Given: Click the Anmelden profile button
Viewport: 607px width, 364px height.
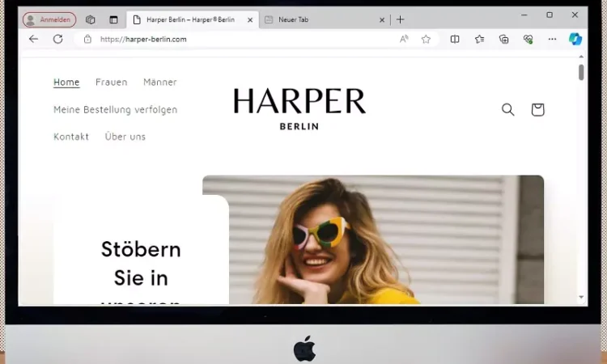Looking at the screenshot, I should click(49, 19).
